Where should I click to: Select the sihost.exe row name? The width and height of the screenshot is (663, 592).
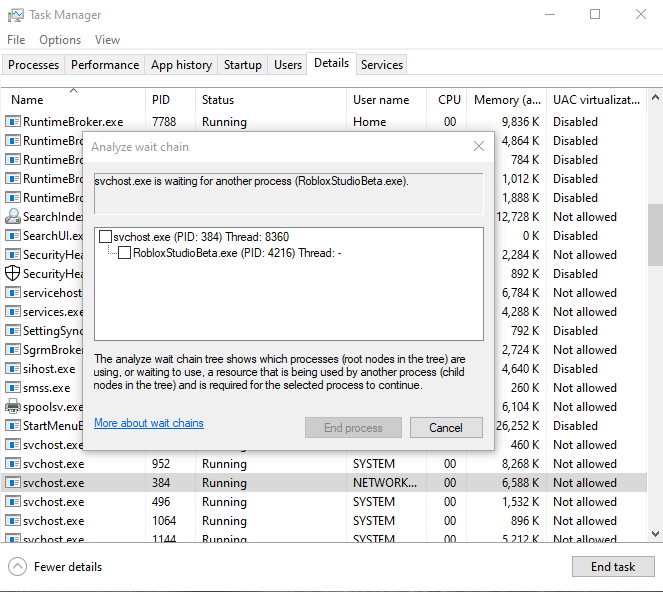(49, 369)
